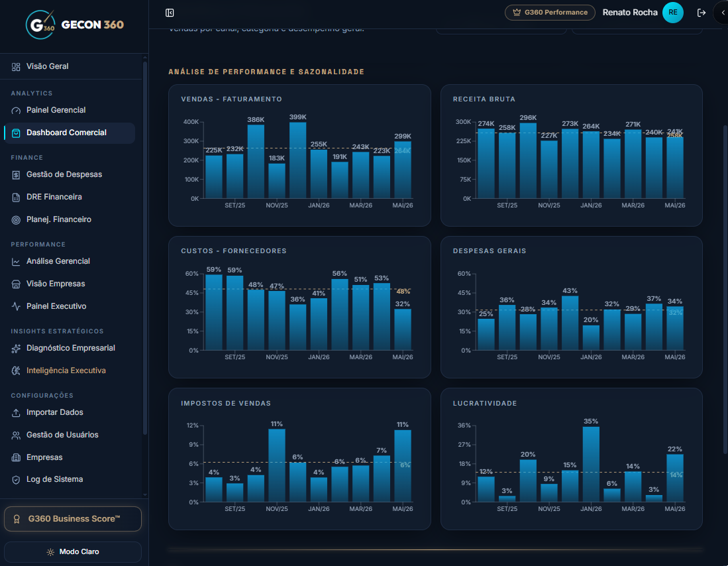
Task: Open Log de Sistema
Action: [70, 480]
